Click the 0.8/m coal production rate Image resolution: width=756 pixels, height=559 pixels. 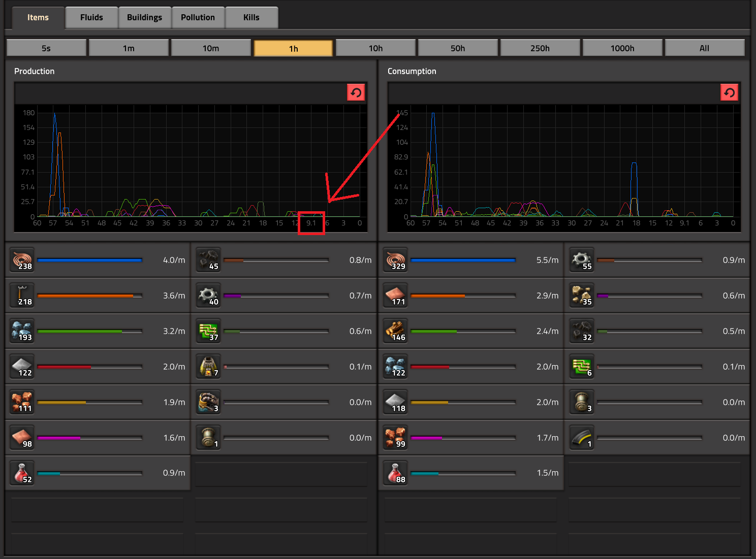point(360,260)
